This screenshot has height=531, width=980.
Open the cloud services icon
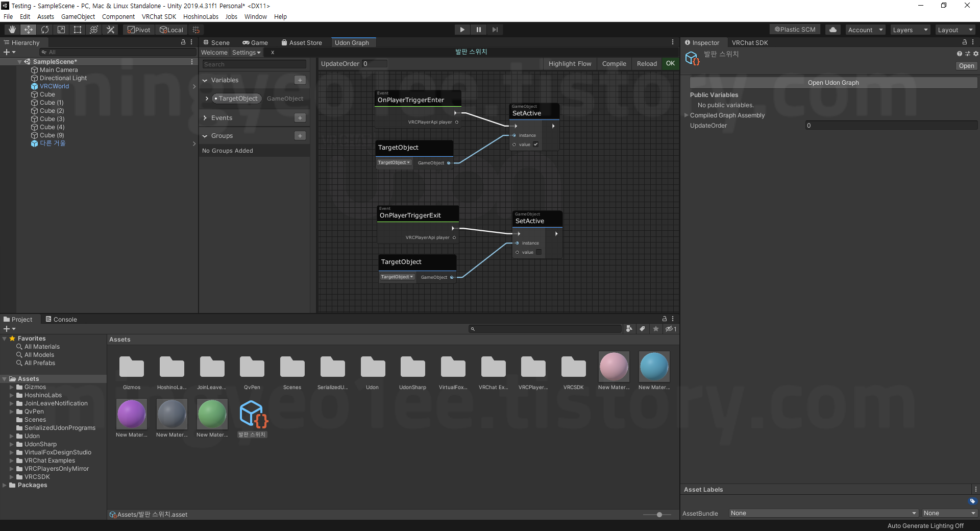(x=833, y=30)
